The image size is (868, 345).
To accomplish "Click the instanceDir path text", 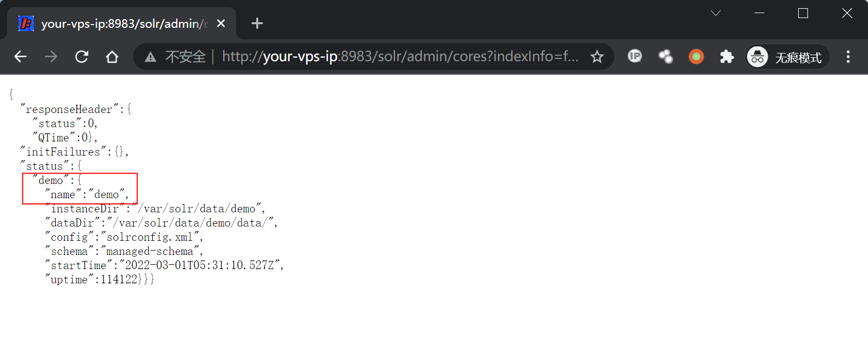I will point(200,209).
